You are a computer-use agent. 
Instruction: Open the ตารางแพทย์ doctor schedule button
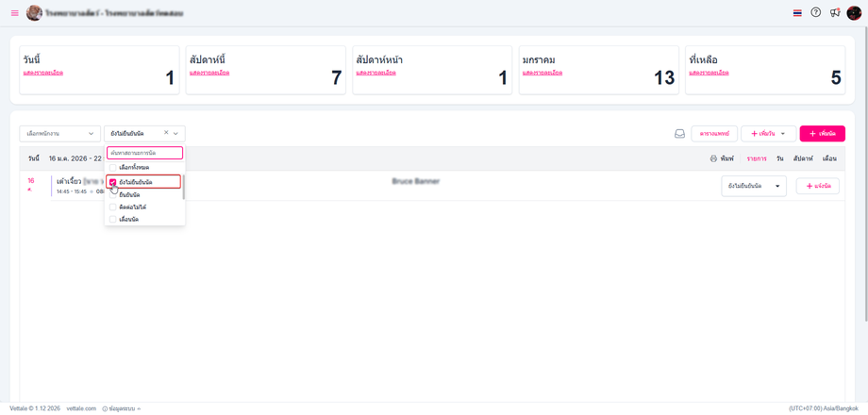click(714, 133)
